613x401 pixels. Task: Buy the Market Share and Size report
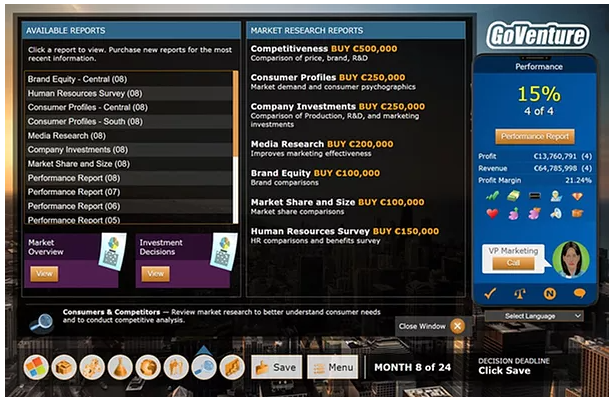[391, 202]
